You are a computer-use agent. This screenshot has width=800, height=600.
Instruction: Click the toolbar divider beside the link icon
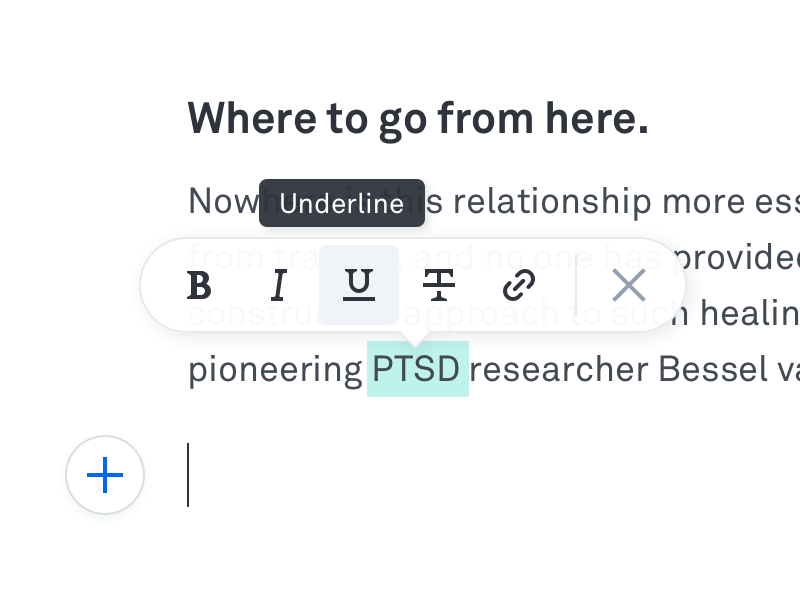(576, 285)
